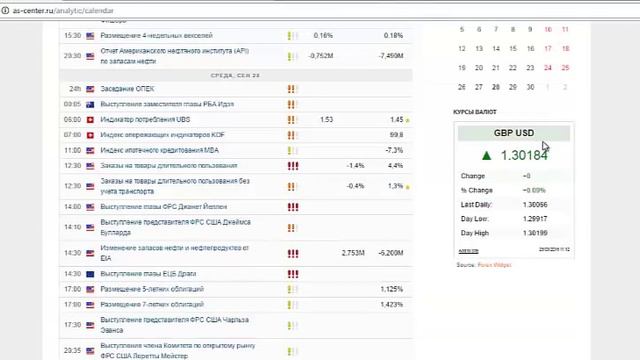This screenshot has width=640, height=360.
Task: Open event Индикатор потребления UBS
Action: (x=145, y=120)
